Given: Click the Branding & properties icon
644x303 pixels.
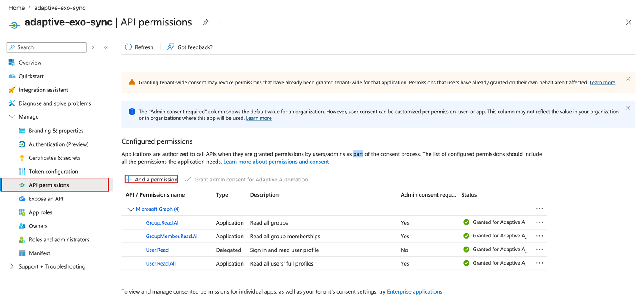Looking at the screenshot, I should 22,131.
